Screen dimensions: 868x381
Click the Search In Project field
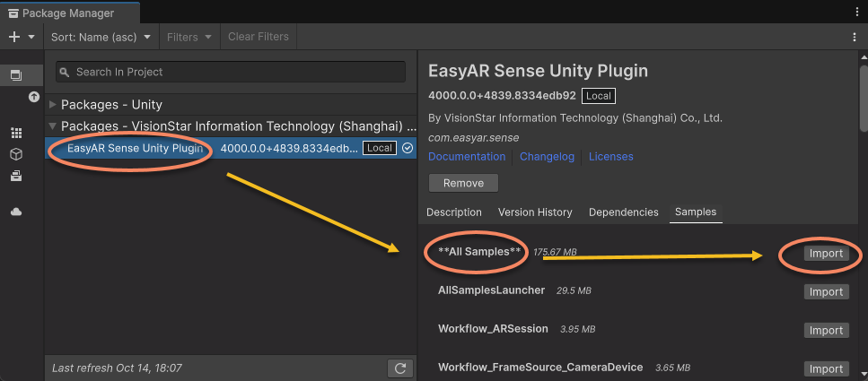pyautogui.click(x=229, y=72)
